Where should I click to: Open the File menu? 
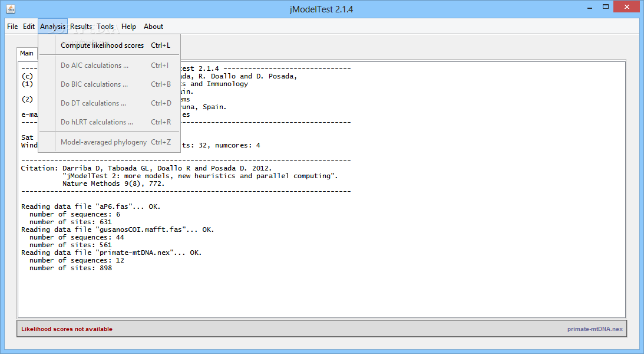click(x=12, y=27)
